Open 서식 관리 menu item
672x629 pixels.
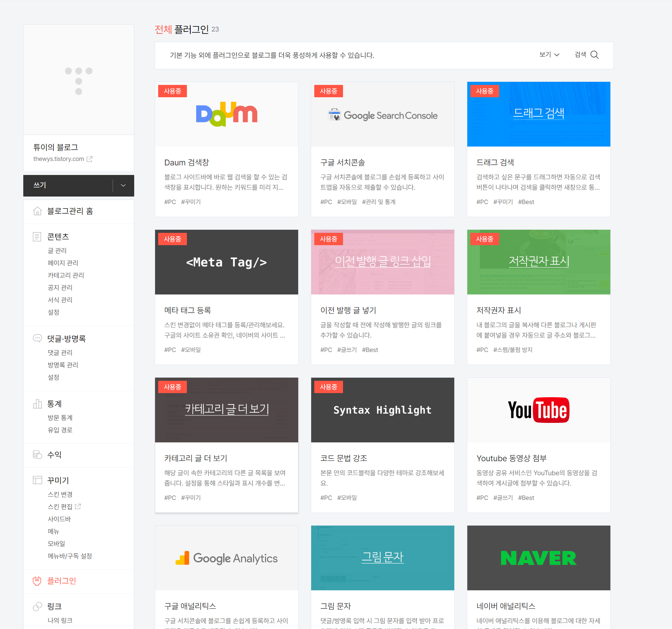pos(60,300)
